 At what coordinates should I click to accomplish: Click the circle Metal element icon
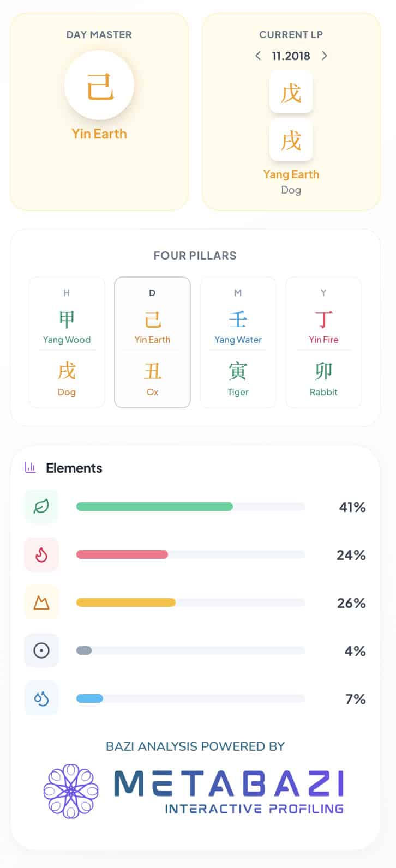click(x=41, y=650)
